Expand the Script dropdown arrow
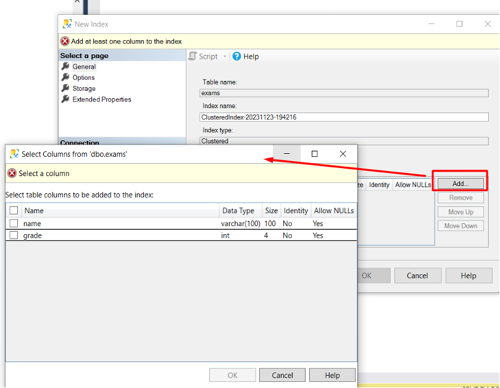500x388 pixels. pos(225,56)
